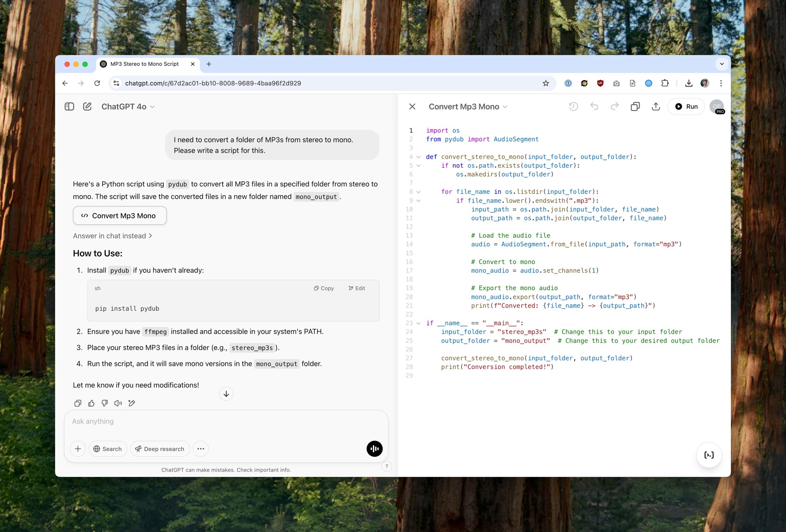Give thumbs down to the response

[x=105, y=403]
